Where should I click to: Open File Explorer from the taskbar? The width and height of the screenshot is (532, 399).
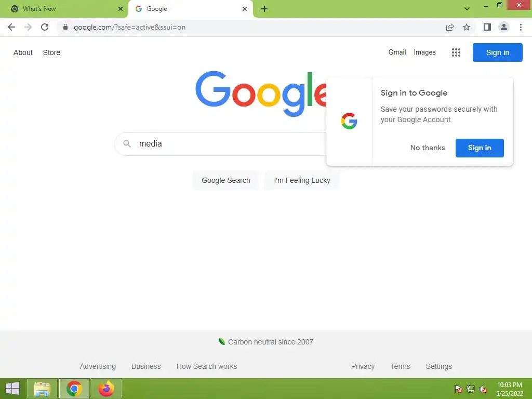(x=42, y=389)
